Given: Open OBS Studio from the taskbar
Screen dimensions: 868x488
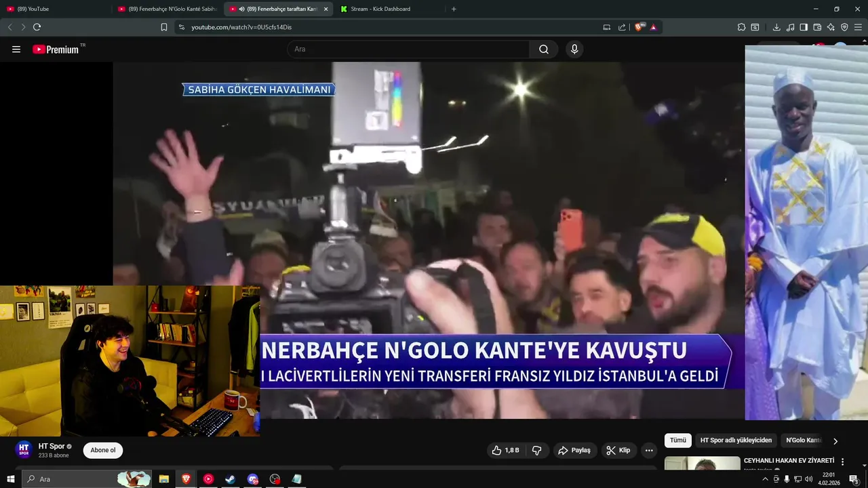Looking at the screenshot, I should (275, 479).
